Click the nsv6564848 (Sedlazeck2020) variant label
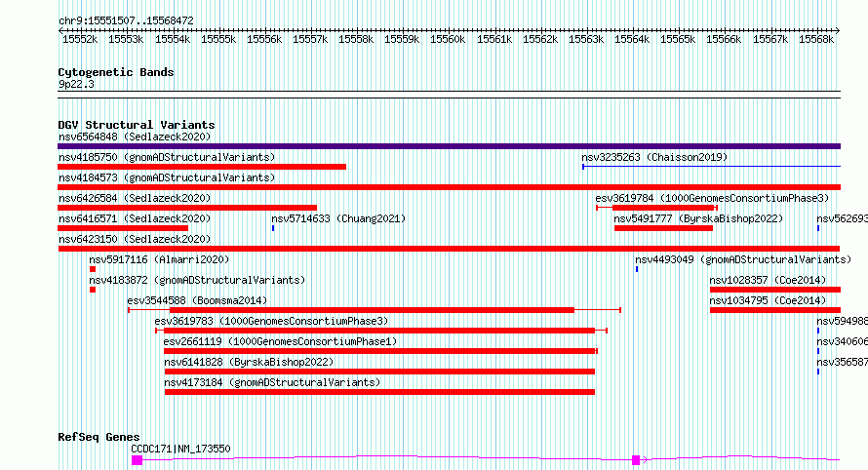Image resolution: width=868 pixels, height=470 pixels. pos(135,137)
